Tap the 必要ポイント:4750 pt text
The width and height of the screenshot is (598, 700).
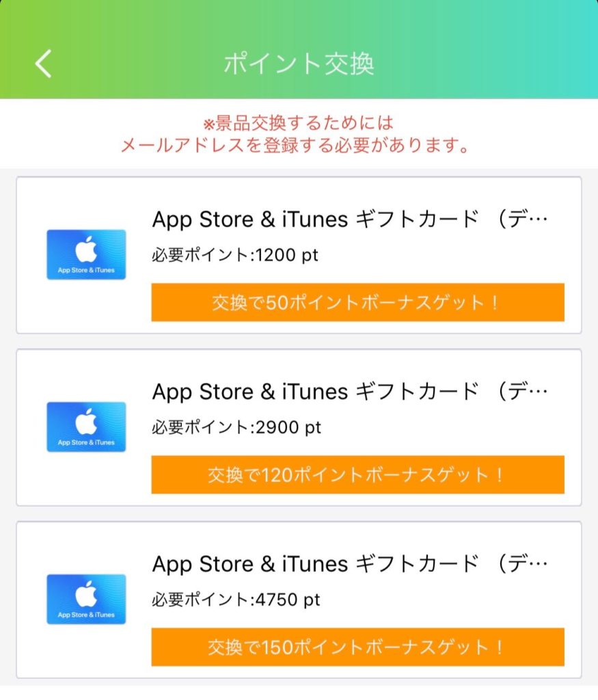tap(236, 600)
